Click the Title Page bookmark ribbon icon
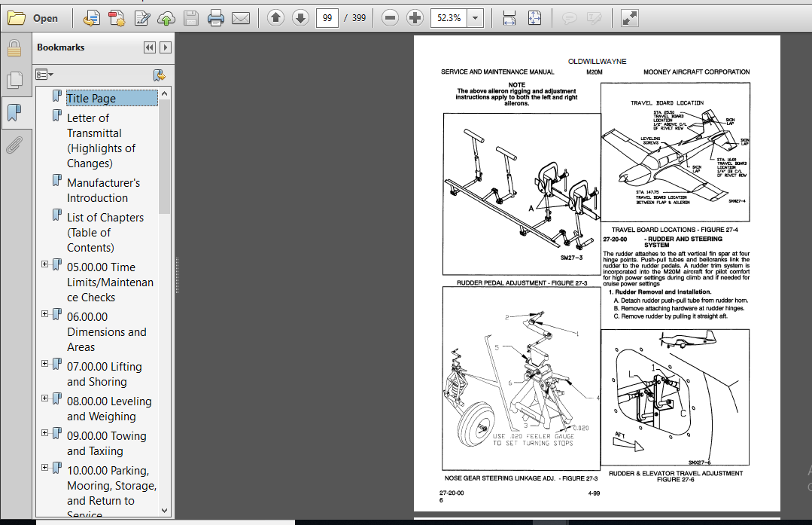Image resolution: width=812 pixels, height=525 pixels. click(57, 96)
